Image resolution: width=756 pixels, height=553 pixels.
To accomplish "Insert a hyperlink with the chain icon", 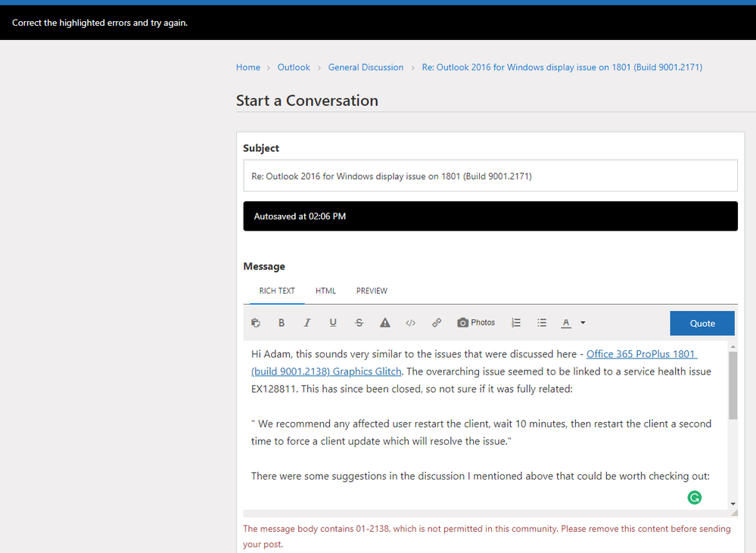I will (x=437, y=322).
